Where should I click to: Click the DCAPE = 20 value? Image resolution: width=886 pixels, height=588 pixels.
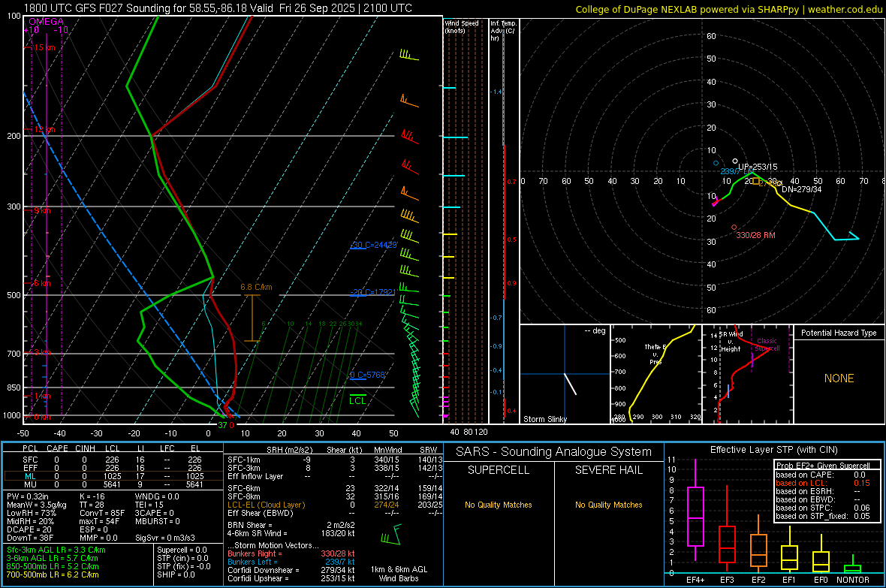pos(29,529)
